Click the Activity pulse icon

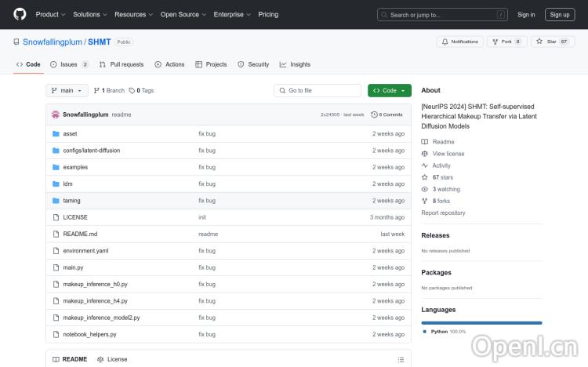(425, 165)
